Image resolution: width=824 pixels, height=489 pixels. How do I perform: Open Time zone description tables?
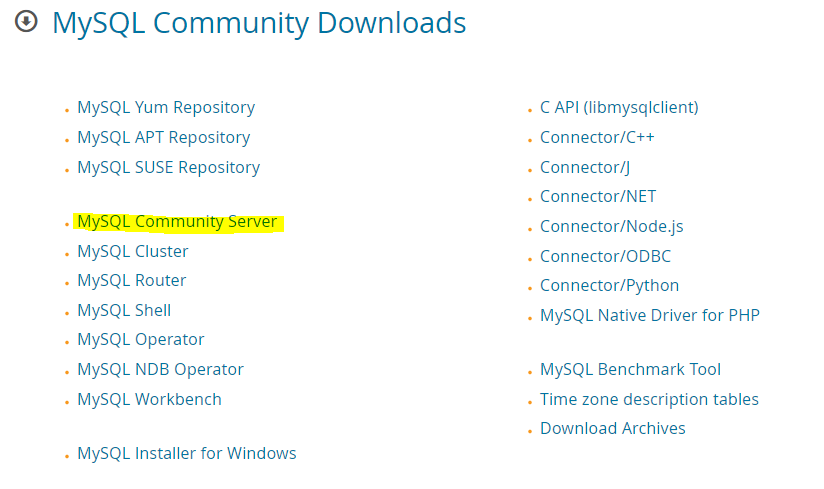click(x=650, y=399)
